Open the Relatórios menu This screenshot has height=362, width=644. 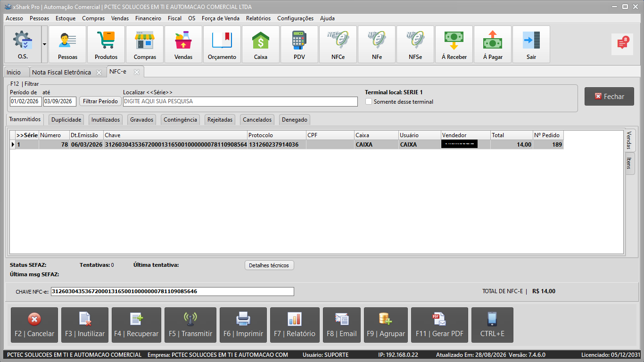click(258, 18)
